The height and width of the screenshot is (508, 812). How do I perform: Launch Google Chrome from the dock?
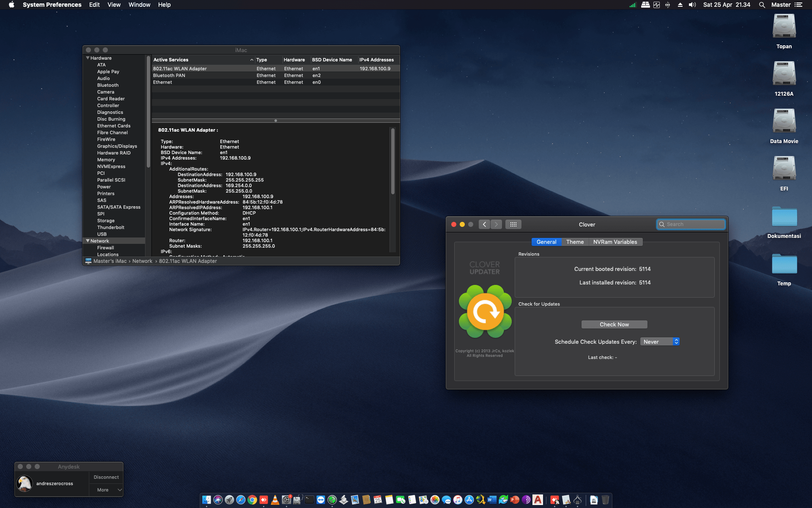click(x=252, y=500)
